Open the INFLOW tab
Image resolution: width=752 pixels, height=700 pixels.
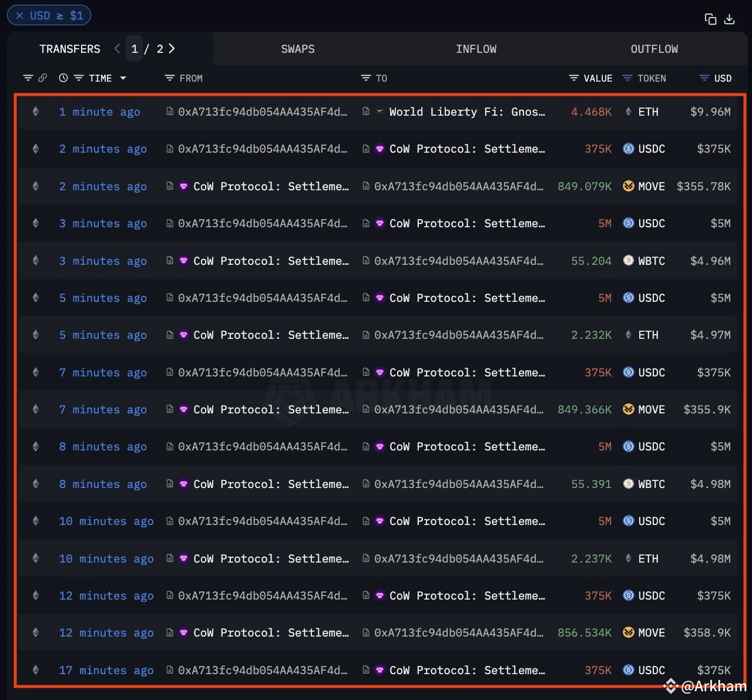476,49
